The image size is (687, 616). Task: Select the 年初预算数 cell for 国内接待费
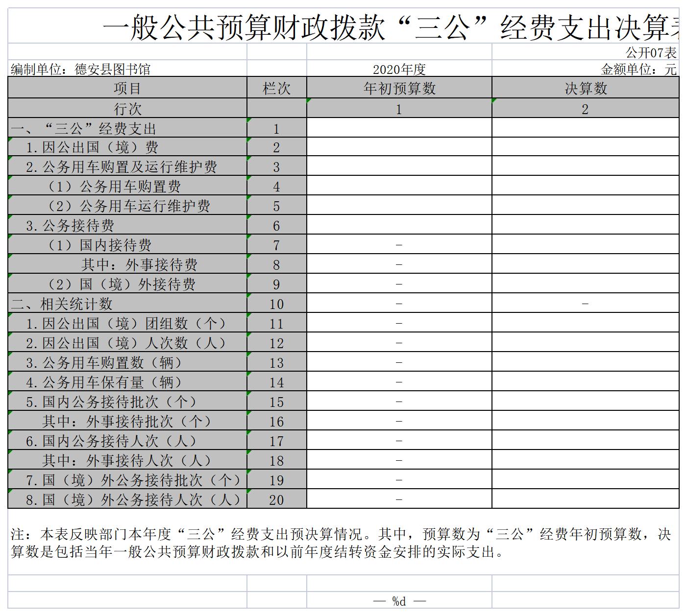399,245
